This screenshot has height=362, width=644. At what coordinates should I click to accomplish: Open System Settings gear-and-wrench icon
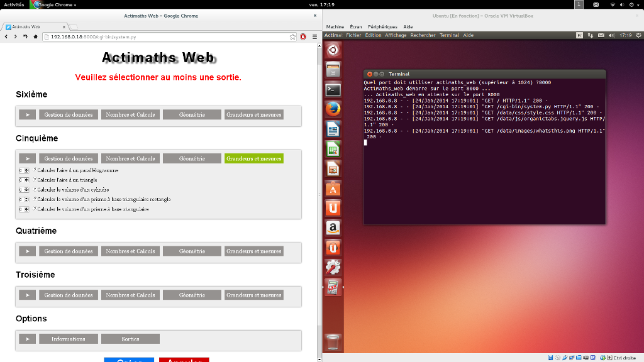coord(333,267)
